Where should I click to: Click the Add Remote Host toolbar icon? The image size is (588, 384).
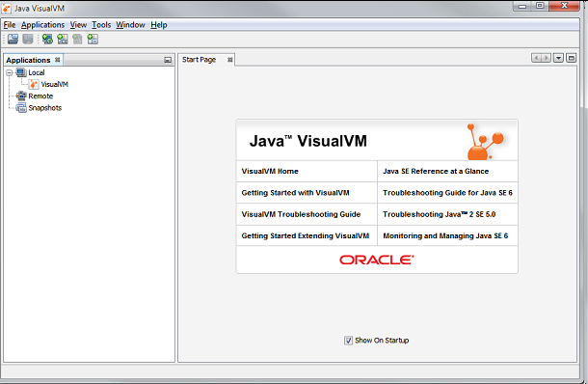[47, 39]
